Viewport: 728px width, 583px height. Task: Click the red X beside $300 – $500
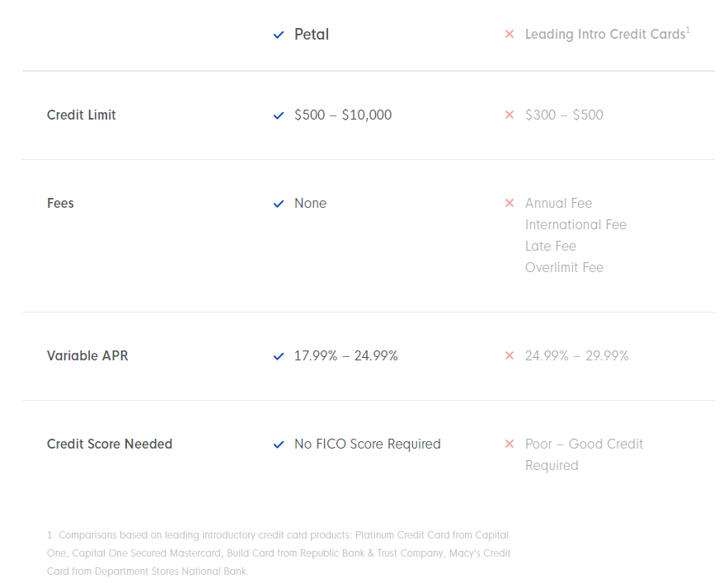point(510,115)
